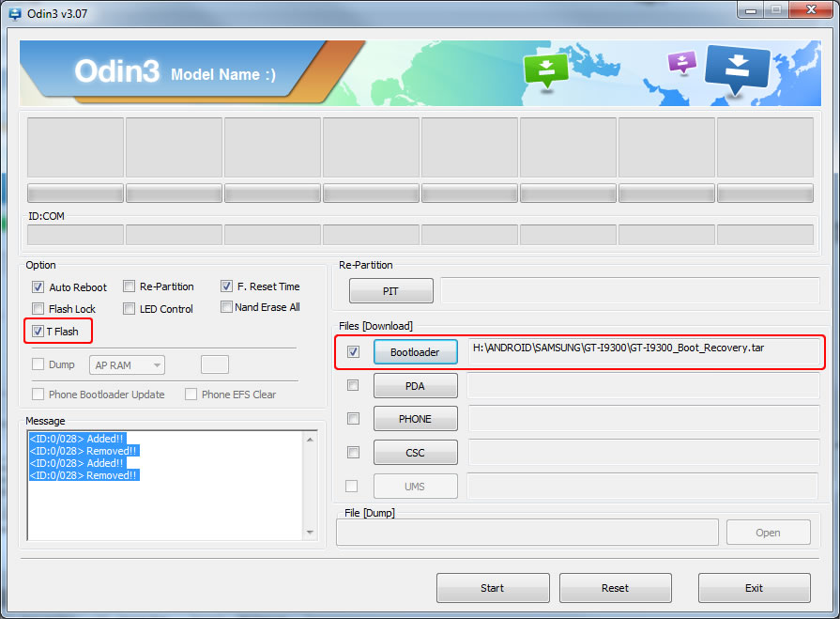
Task: Uncheck the Bootloader file checkbox
Action: pos(353,352)
